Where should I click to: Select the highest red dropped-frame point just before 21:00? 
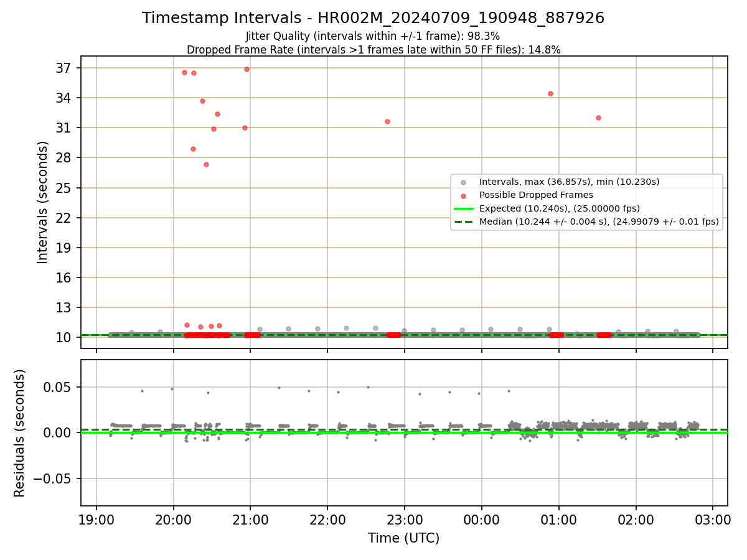[247, 69]
